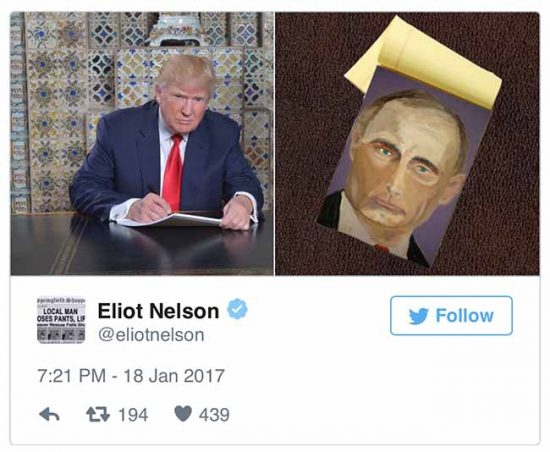Click the 18 Jan 2017 date
This screenshot has height=452, width=550.
click(174, 376)
